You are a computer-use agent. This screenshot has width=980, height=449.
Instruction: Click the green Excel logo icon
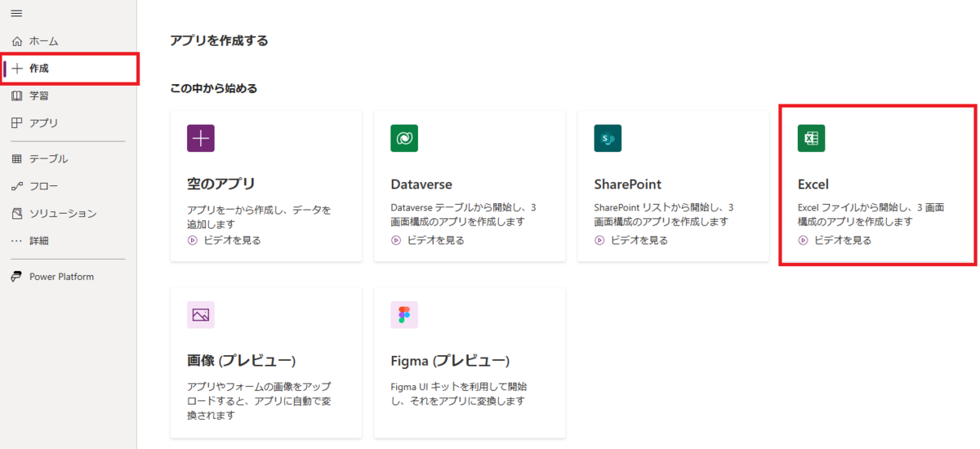812,139
